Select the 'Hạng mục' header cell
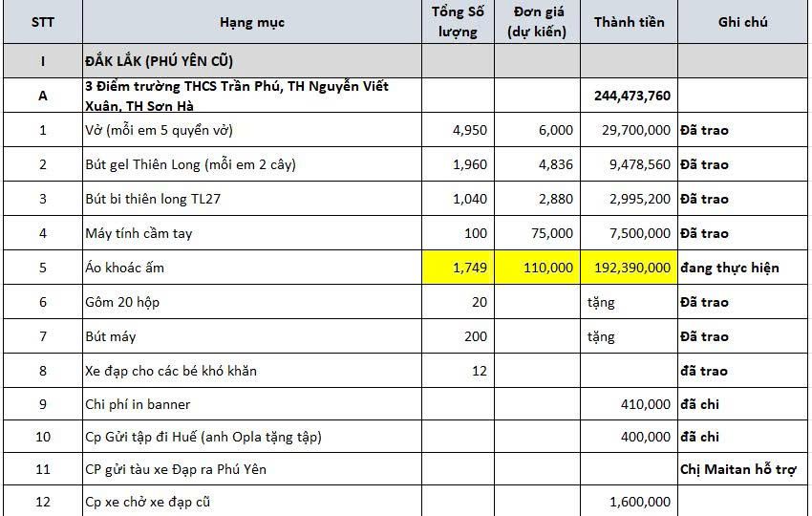 [252, 22]
